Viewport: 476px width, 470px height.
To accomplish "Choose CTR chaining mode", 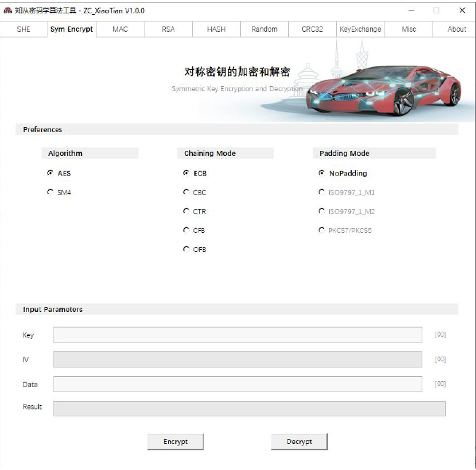I will click(186, 211).
